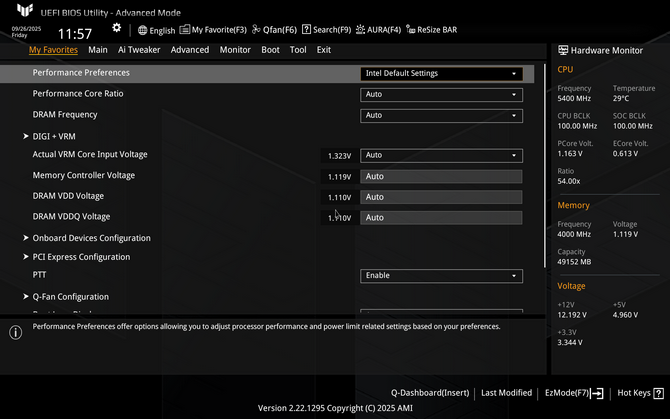Open English language selection

[x=156, y=30]
